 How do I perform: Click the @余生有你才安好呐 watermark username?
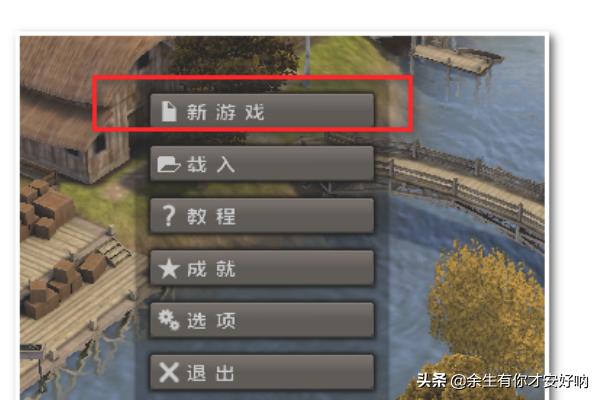click(x=519, y=381)
